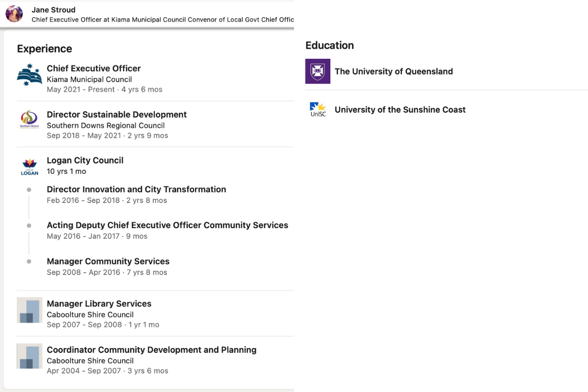
Task: Click the Manager Community Services role title
Action: pyautogui.click(x=108, y=261)
